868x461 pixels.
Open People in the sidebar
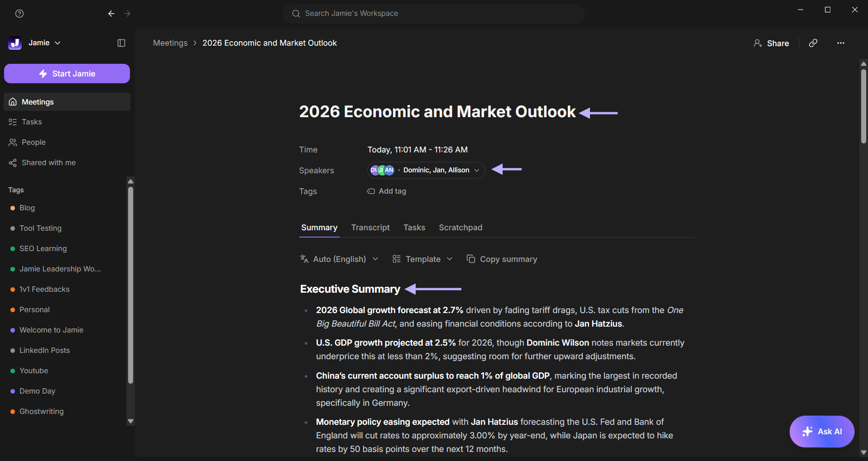pyautogui.click(x=67, y=143)
